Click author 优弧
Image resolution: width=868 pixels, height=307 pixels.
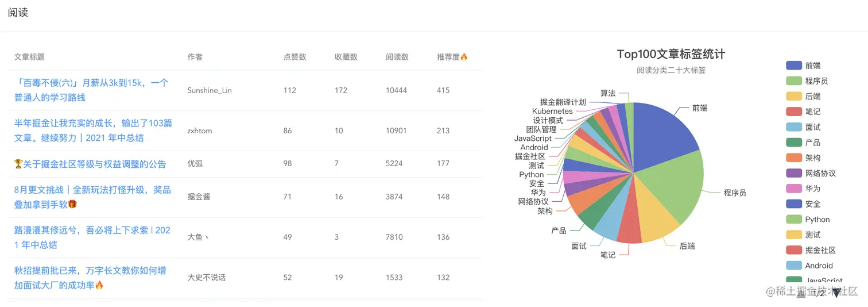(x=195, y=164)
